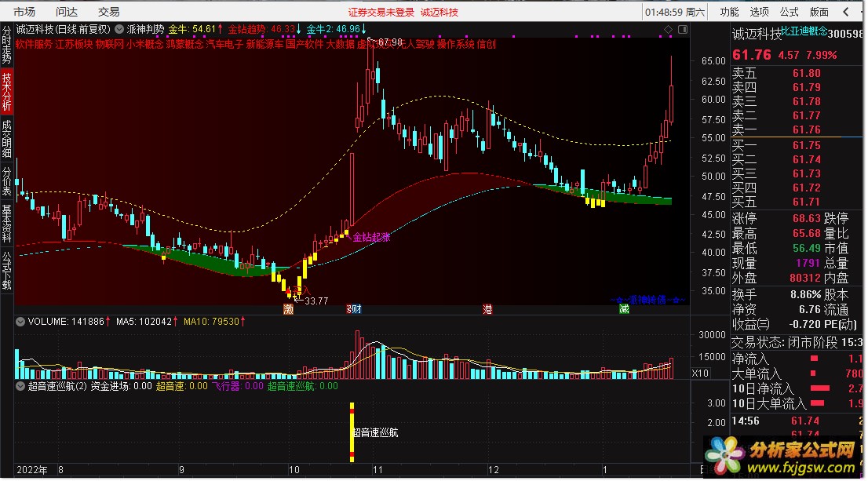
Task: Open the 问达 menu
Action: point(67,12)
